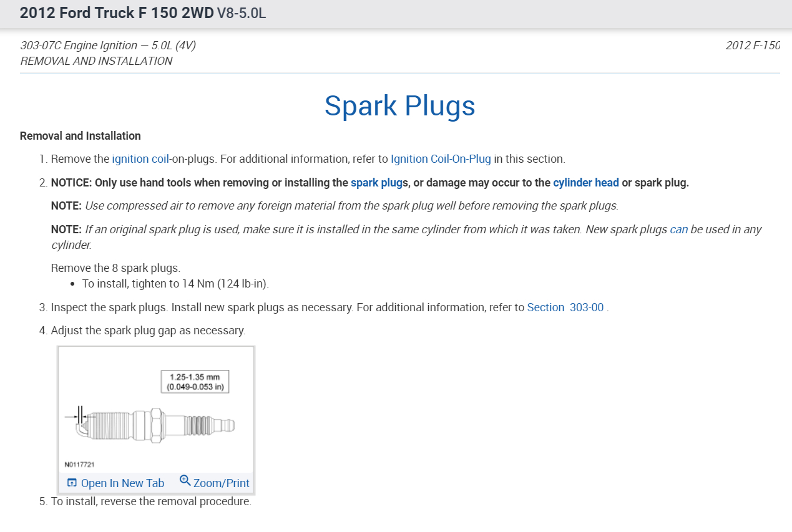Click the Open In New Tab icon
This screenshot has height=532, width=792.
pos(72,483)
